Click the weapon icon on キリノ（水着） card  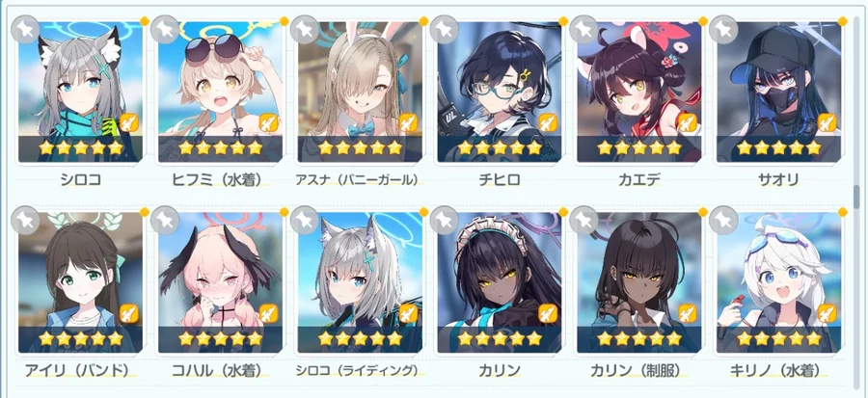pyautogui.click(x=827, y=313)
